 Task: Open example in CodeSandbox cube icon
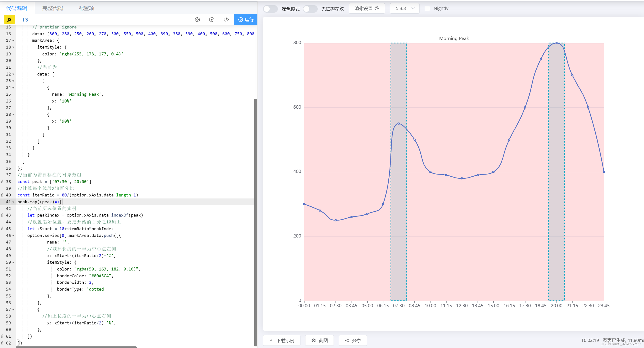tap(211, 19)
